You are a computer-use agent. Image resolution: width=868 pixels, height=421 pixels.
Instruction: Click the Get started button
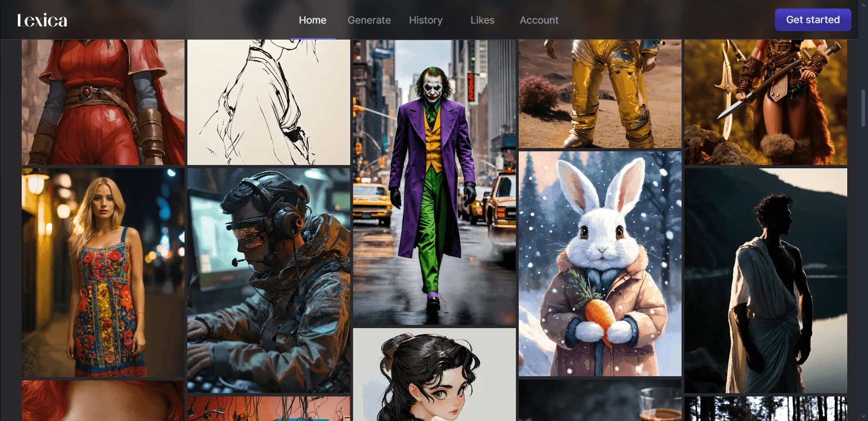click(813, 20)
